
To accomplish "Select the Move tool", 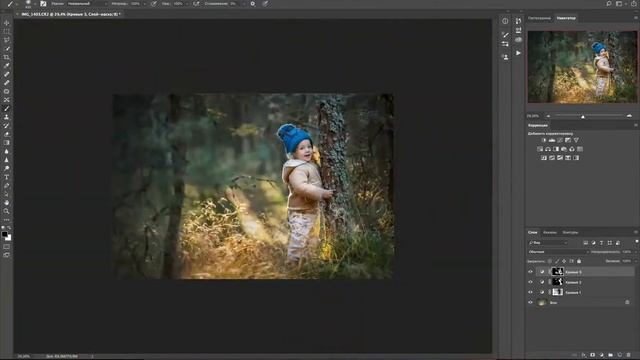I will 7,23.
